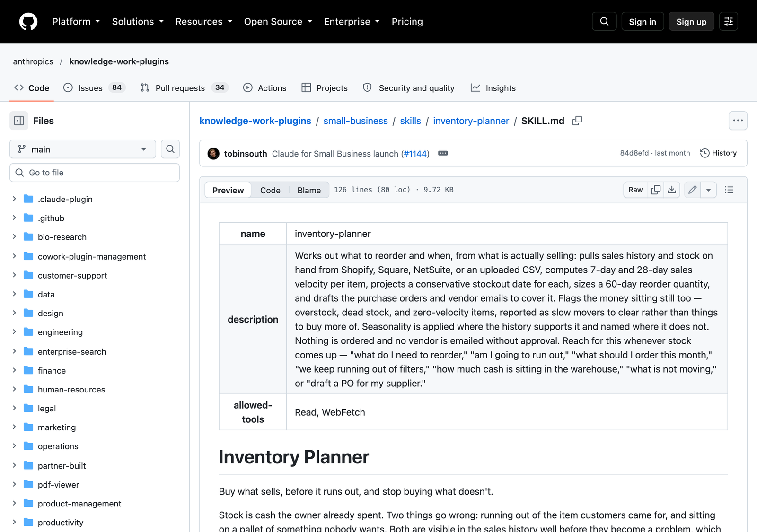Open the Actions tab
Viewport: 757px width, 532px height.
264,88
